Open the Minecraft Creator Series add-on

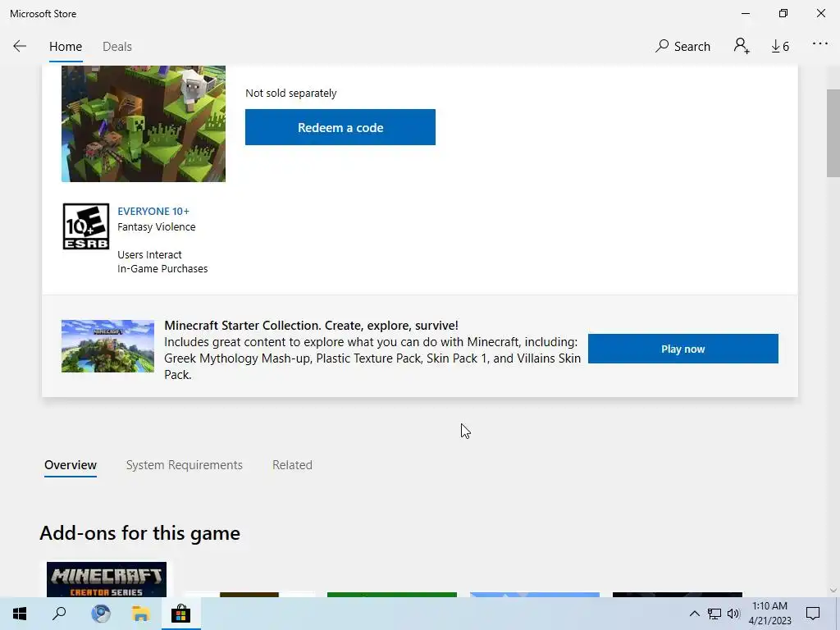[106, 580]
